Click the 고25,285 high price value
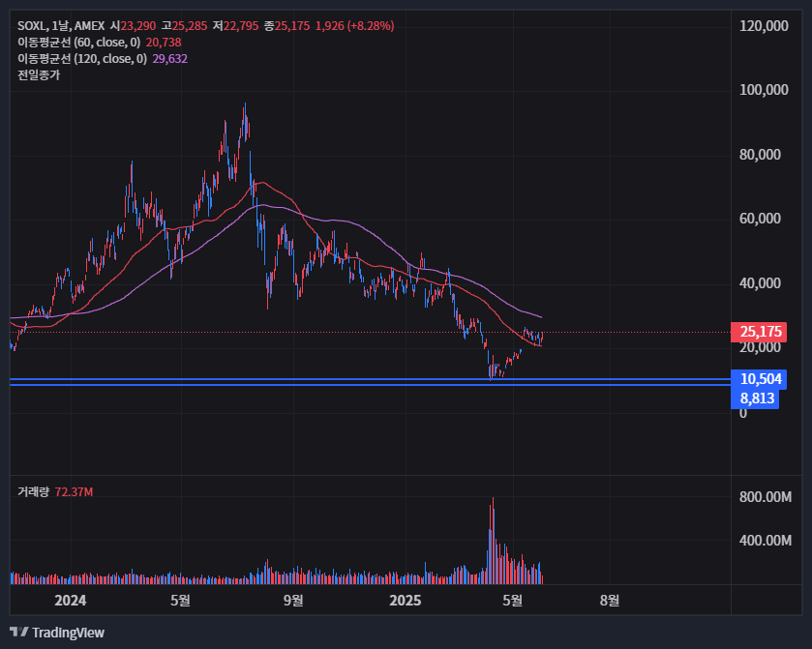The width and height of the screenshot is (812, 649). point(184,26)
